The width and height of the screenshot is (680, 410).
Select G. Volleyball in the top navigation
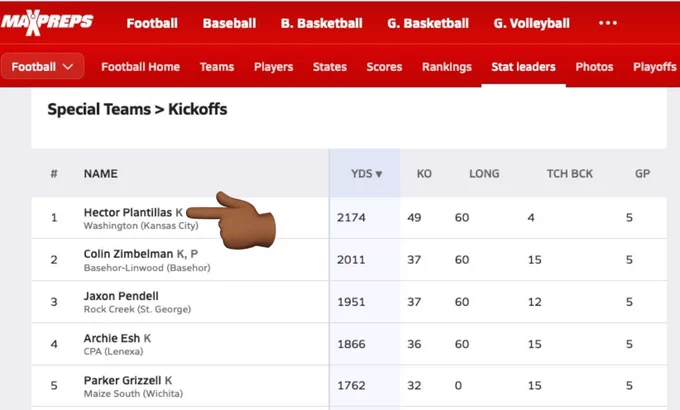[531, 23]
